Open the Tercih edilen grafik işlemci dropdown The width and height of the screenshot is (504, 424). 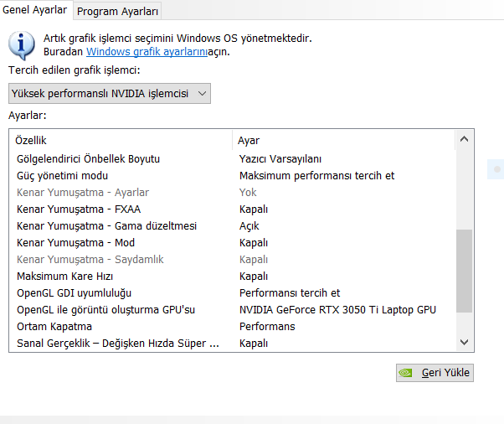pyautogui.click(x=109, y=93)
